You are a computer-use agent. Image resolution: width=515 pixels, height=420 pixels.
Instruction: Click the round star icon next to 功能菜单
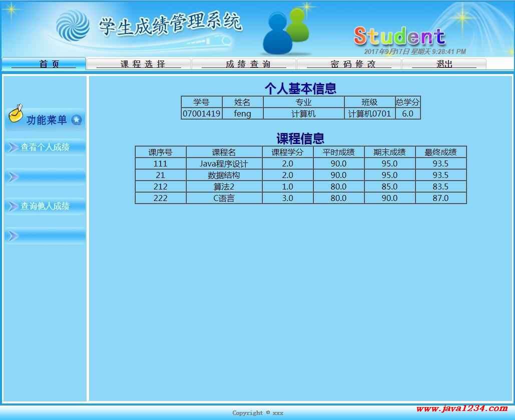click(x=77, y=120)
